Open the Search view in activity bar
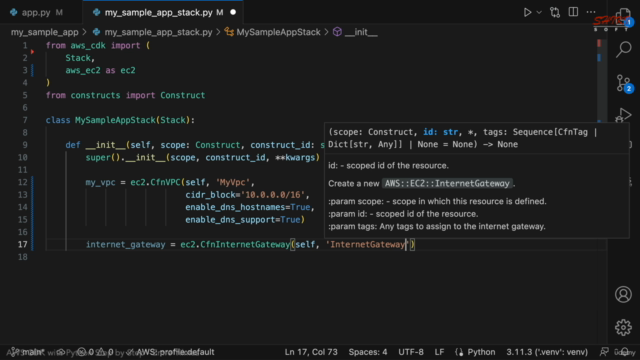The height and width of the screenshot is (360, 640). coord(623,49)
